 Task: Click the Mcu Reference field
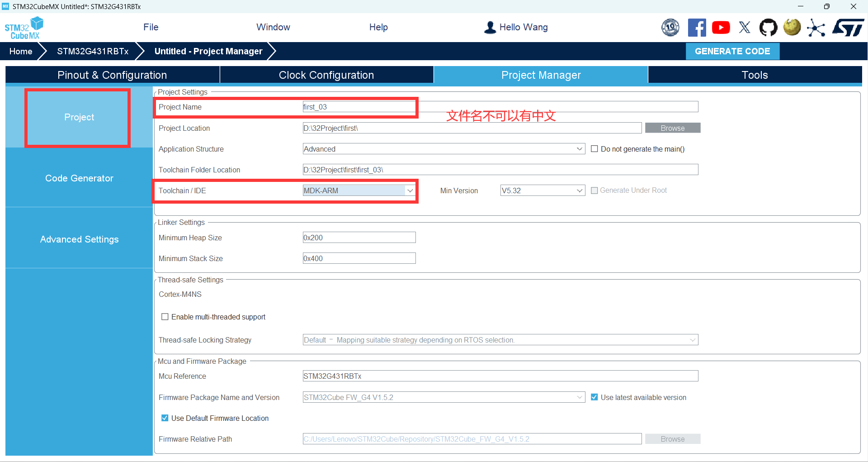pos(500,376)
